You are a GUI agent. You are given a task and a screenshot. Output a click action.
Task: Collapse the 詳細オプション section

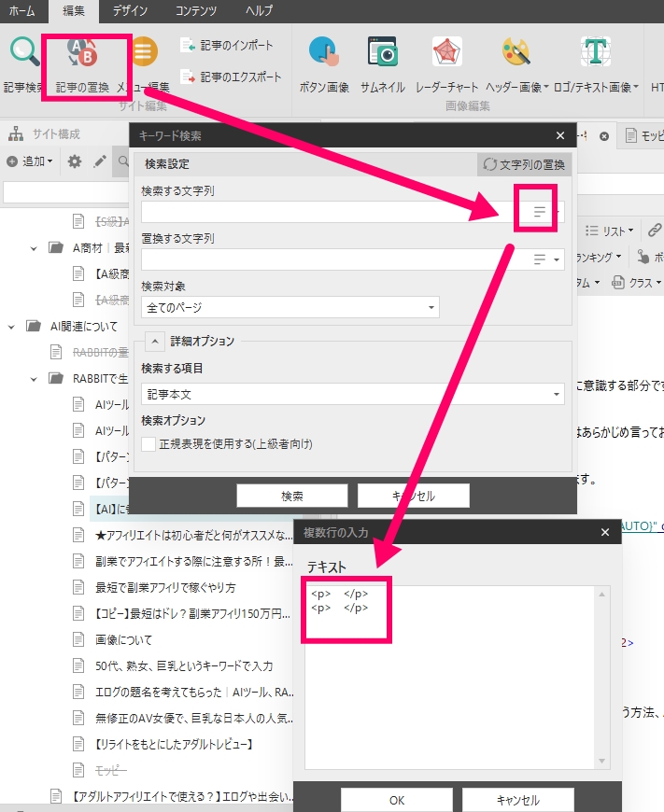[155, 341]
